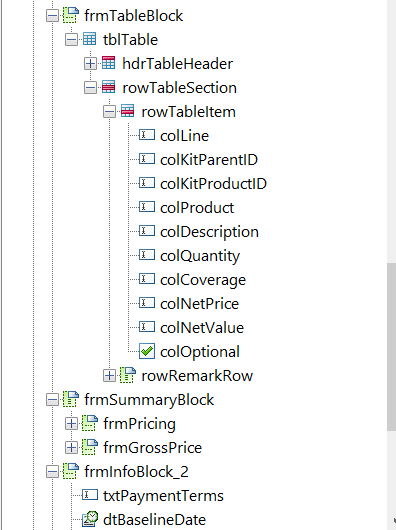Click the colLine text field icon
396x530 pixels.
pos(147,135)
